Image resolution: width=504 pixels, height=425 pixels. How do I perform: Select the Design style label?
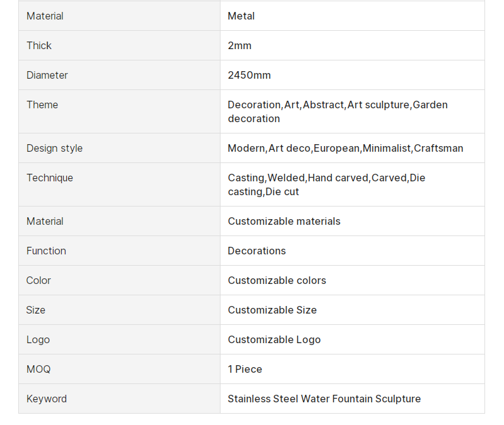point(54,148)
